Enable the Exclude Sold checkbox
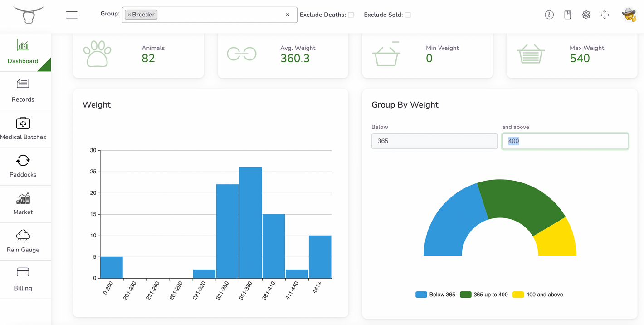 (408, 15)
